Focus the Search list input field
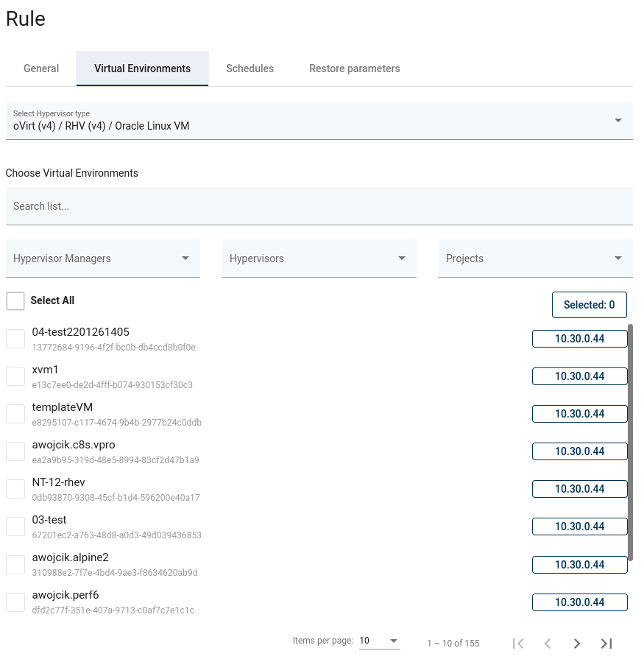This screenshot has width=644, height=662. pyautogui.click(x=319, y=206)
